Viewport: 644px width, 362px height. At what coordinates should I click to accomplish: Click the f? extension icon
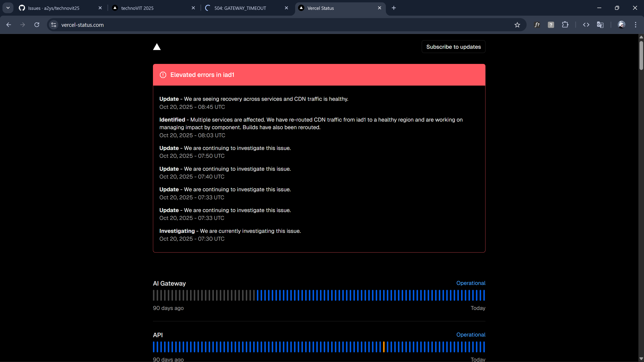[537, 25]
